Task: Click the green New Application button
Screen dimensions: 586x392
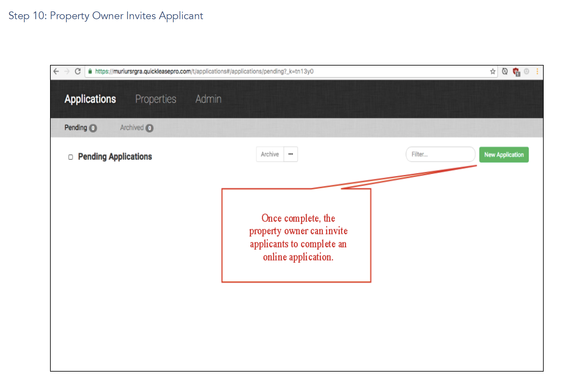Action: coord(504,155)
